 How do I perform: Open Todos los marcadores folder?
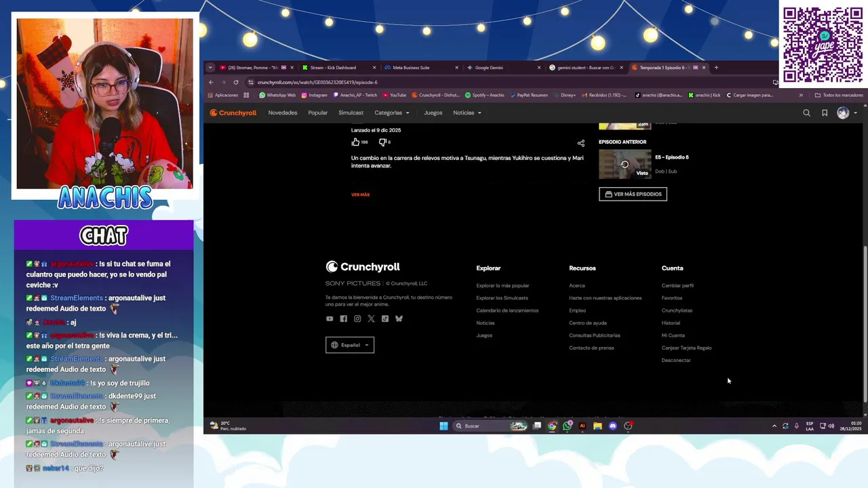pyautogui.click(x=839, y=95)
